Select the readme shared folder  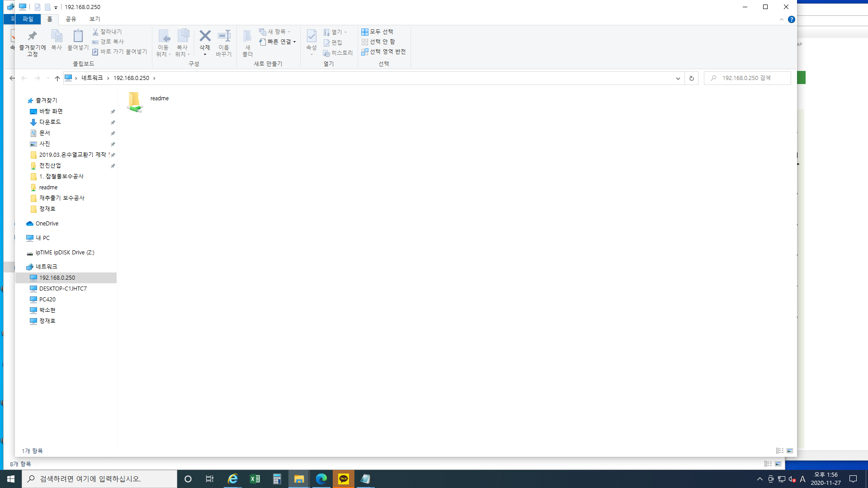148,102
